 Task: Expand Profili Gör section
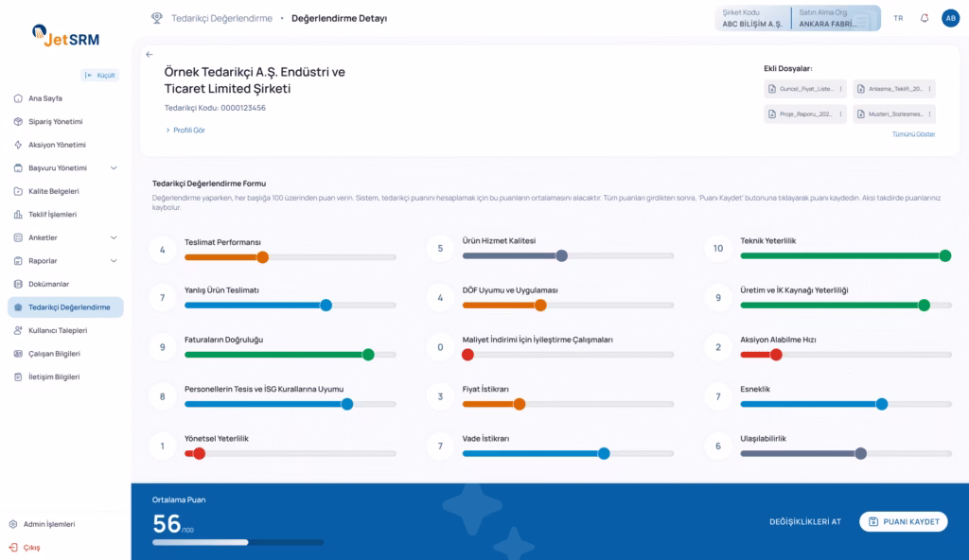[185, 131]
